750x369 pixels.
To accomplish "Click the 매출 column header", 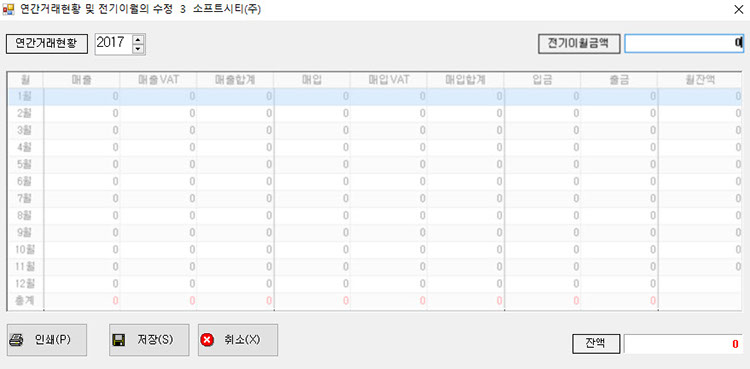I will pyautogui.click(x=81, y=80).
